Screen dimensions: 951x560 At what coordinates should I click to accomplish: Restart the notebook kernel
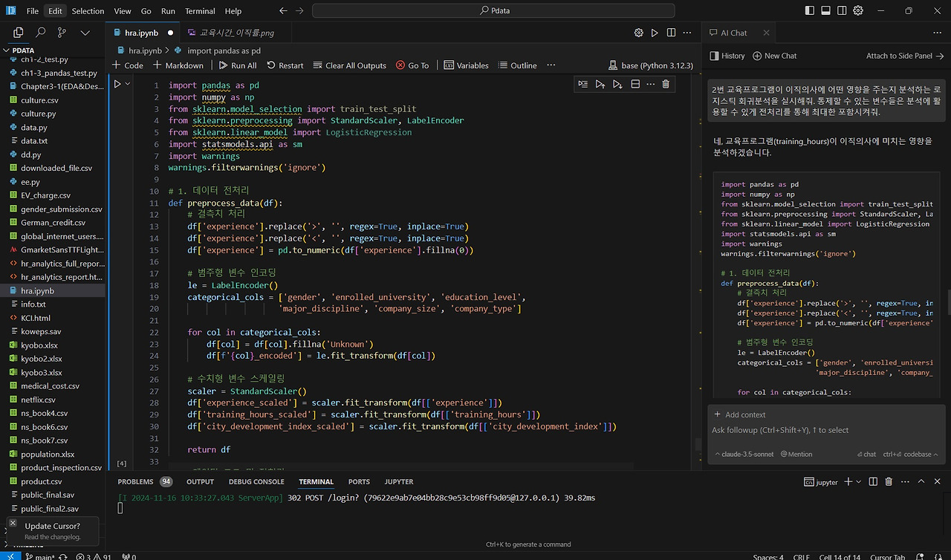tap(285, 65)
